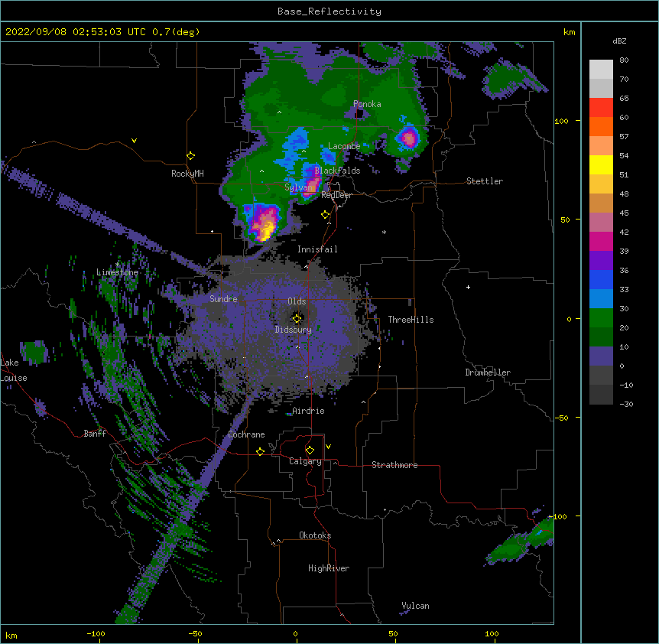Image resolution: width=659 pixels, height=644 pixels.
Task: Click the Strathmore label
Action: coord(394,465)
